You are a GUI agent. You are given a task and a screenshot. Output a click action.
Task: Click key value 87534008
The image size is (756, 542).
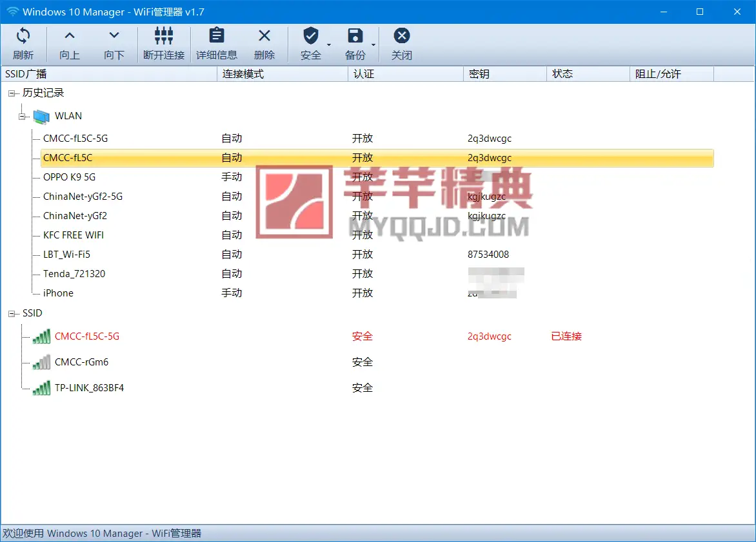tap(488, 255)
